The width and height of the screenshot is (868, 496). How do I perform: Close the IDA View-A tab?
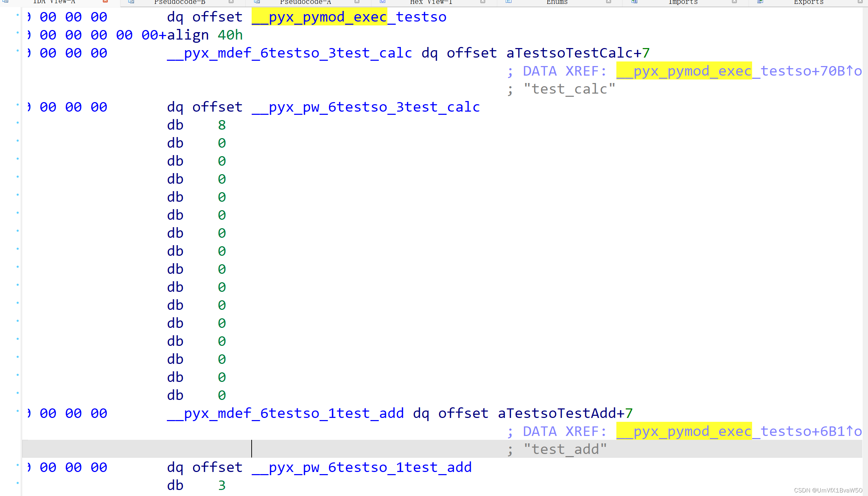point(105,2)
